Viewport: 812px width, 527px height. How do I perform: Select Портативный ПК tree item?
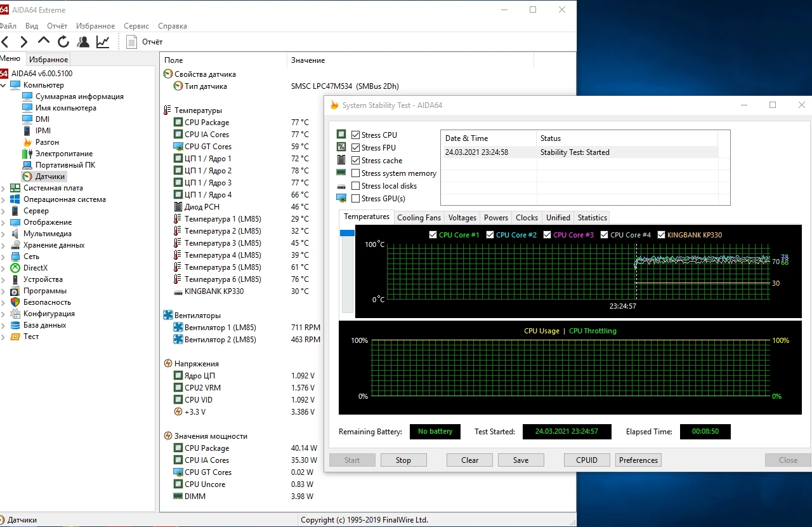(x=65, y=165)
